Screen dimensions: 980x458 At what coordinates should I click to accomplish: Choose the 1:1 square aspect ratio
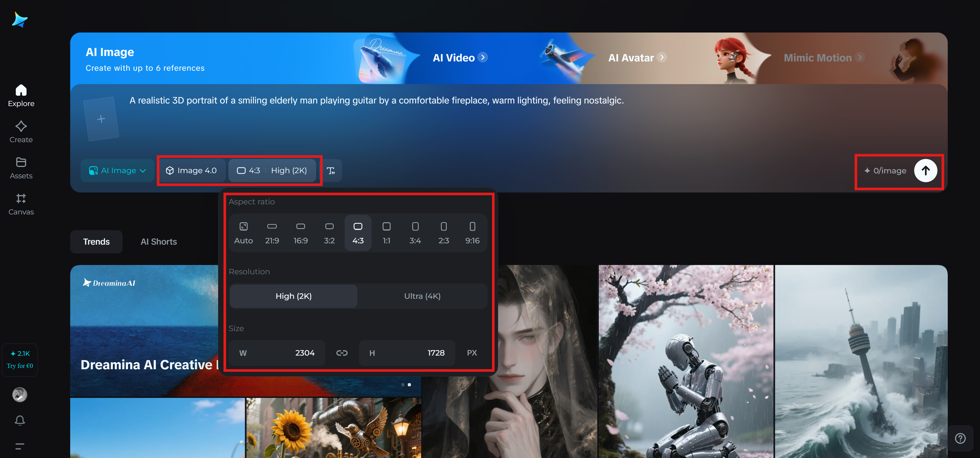coord(387,232)
